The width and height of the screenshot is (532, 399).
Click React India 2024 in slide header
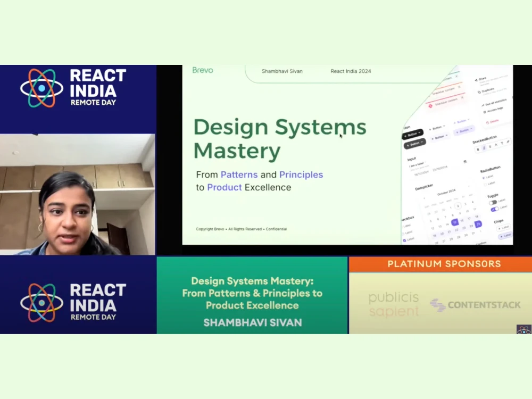click(x=351, y=71)
